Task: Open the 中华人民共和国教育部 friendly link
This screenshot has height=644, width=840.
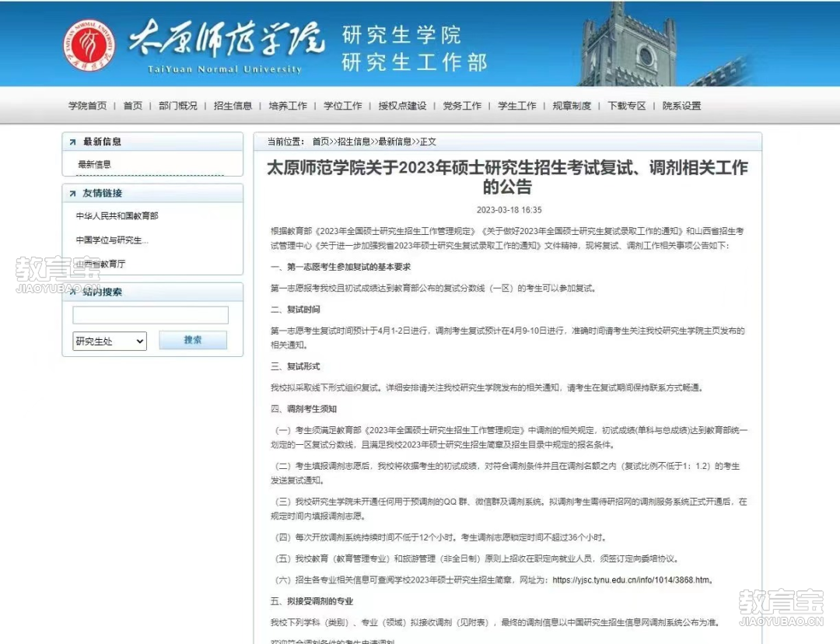Action: tap(117, 216)
